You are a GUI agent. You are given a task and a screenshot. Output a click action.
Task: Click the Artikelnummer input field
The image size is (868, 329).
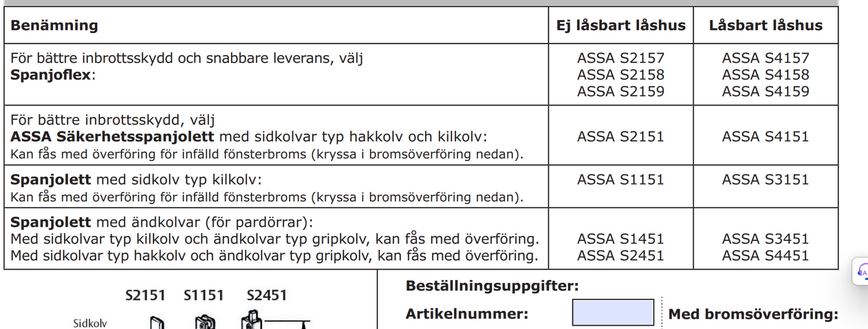coord(612,312)
